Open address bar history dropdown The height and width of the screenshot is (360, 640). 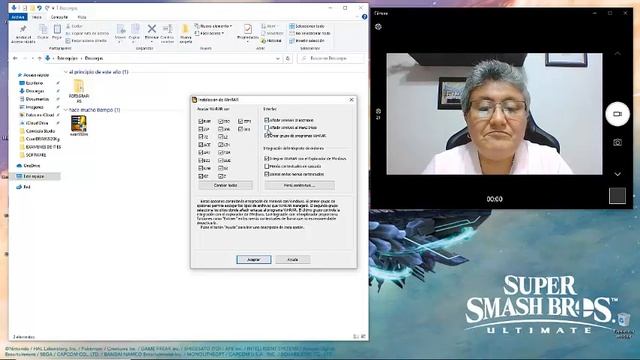pos(278,58)
